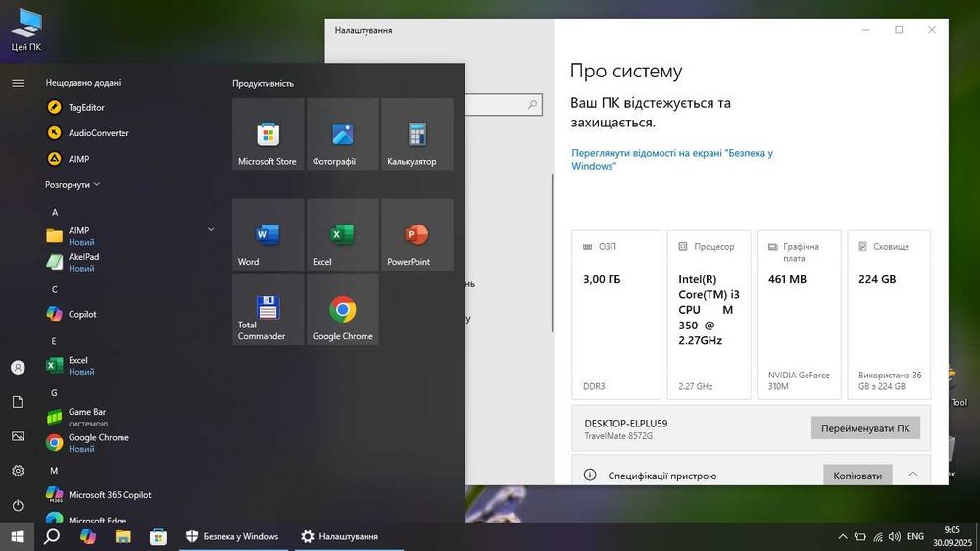Click the settings search box magnifier
980x551 pixels.
(x=532, y=105)
